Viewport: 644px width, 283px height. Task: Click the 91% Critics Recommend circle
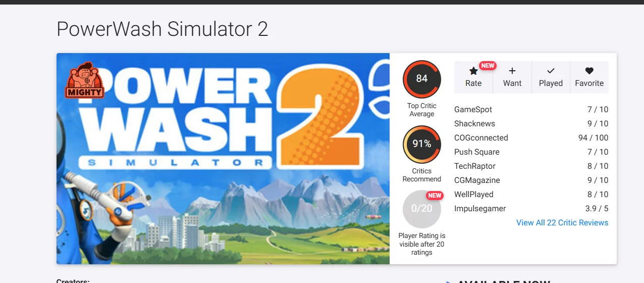click(422, 144)
